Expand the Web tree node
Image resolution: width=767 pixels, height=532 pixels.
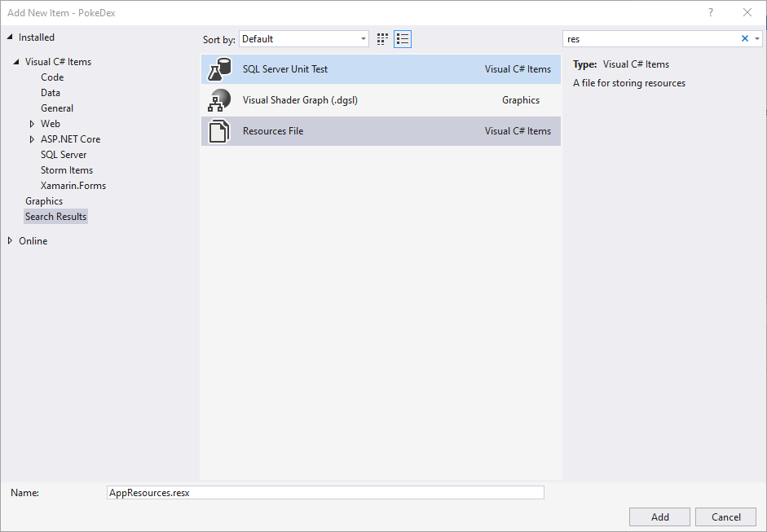pyautogui.click(x=32, y=124)
